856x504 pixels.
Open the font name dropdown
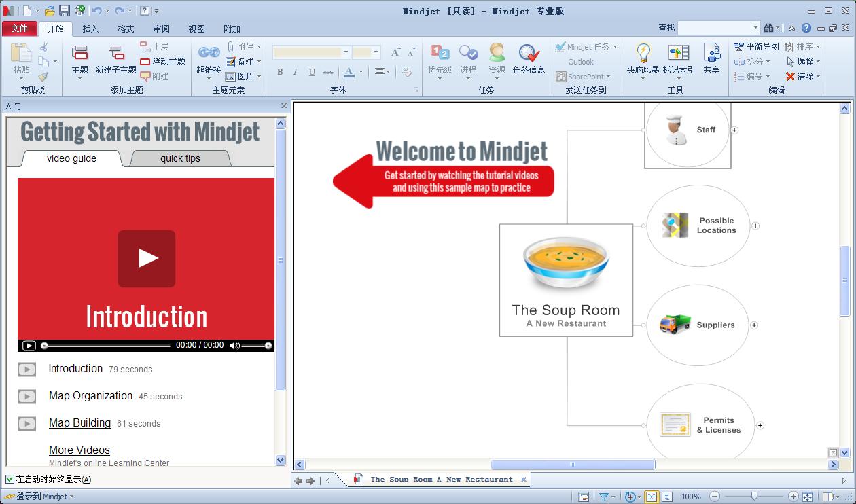coord(346,52)
